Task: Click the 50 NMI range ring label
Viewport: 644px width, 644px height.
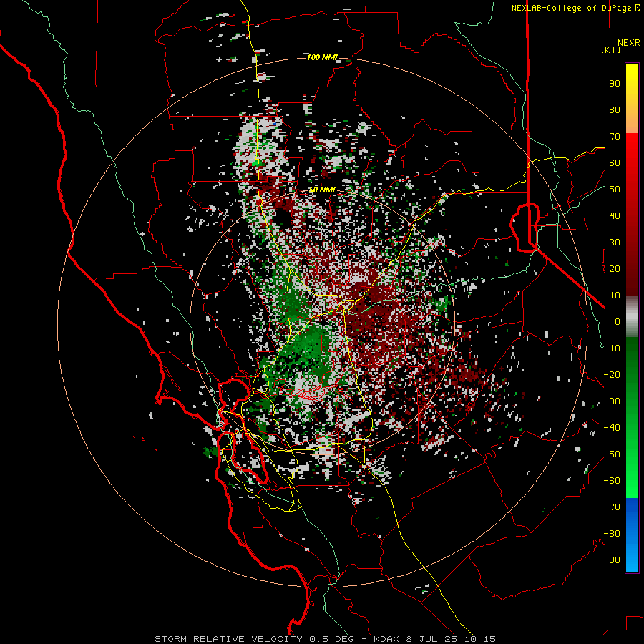Action: click(321, 190)
